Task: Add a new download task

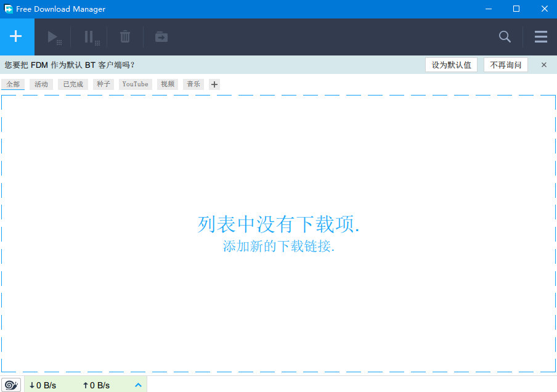Action: pyautogui.click(x=17, y=36)
